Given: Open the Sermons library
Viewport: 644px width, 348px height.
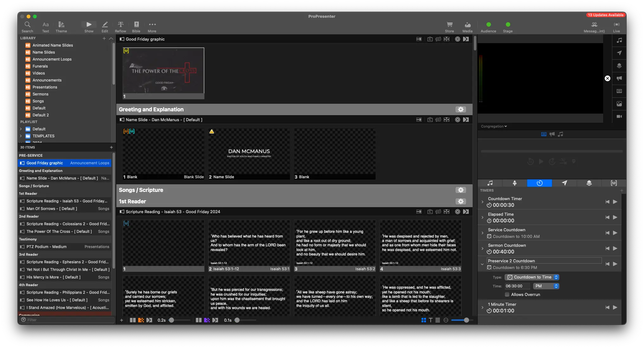Looking at the screenshot, I should [41, 94].
